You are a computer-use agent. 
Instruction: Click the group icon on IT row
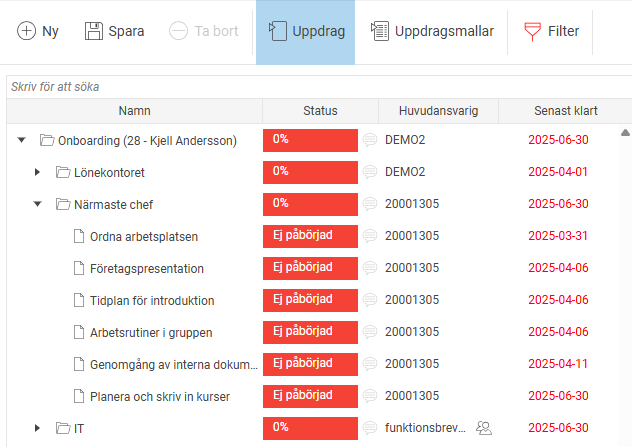click(484, 428)
